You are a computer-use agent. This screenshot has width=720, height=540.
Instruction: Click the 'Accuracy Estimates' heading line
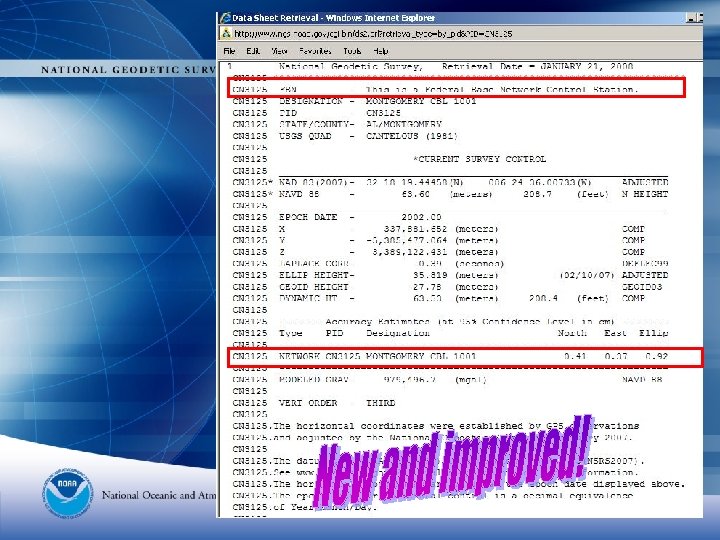(x=469, y=321)
